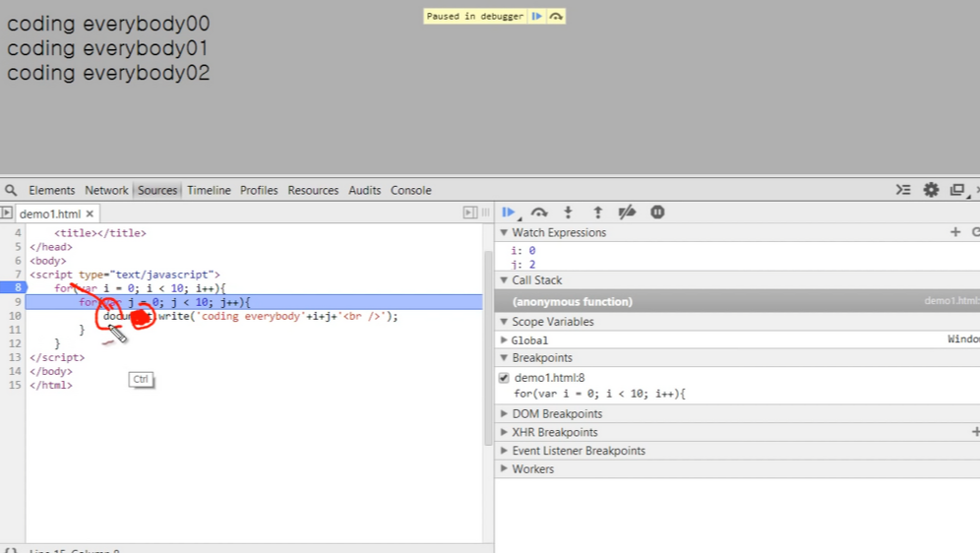Toggle the breakpoint on line 8

pyautogui.click(x=13, y=288)
